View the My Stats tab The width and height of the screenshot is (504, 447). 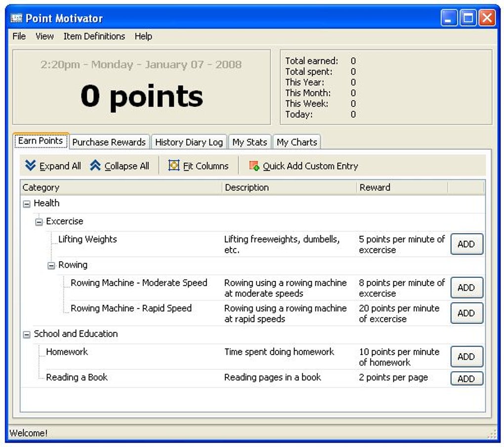click(x=250, y=142)
